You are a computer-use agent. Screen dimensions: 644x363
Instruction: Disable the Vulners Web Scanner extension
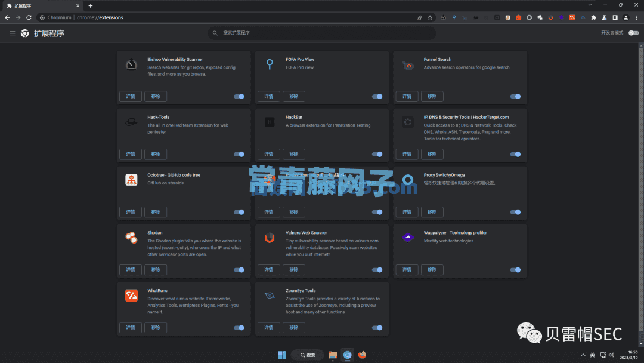[377, 270]
